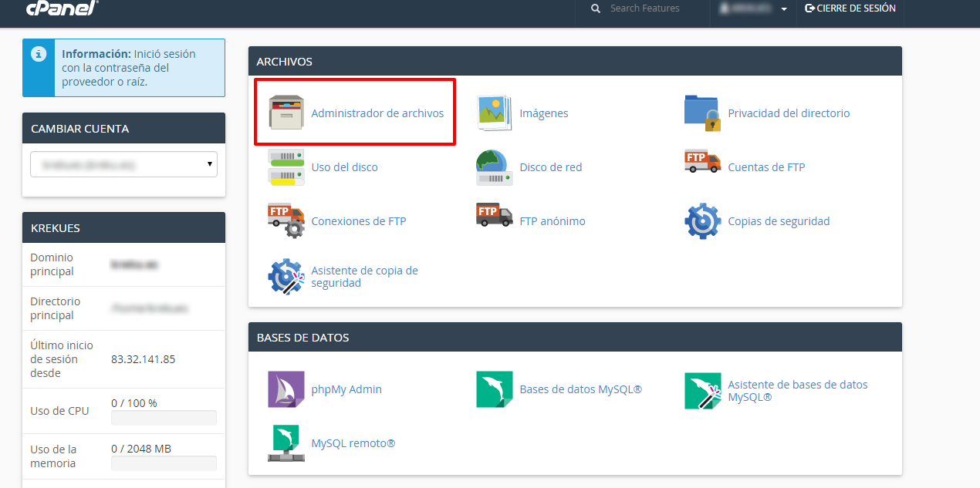
Task: Open the Copias de seguridad gear icon
Action: [x=702, y=221]
